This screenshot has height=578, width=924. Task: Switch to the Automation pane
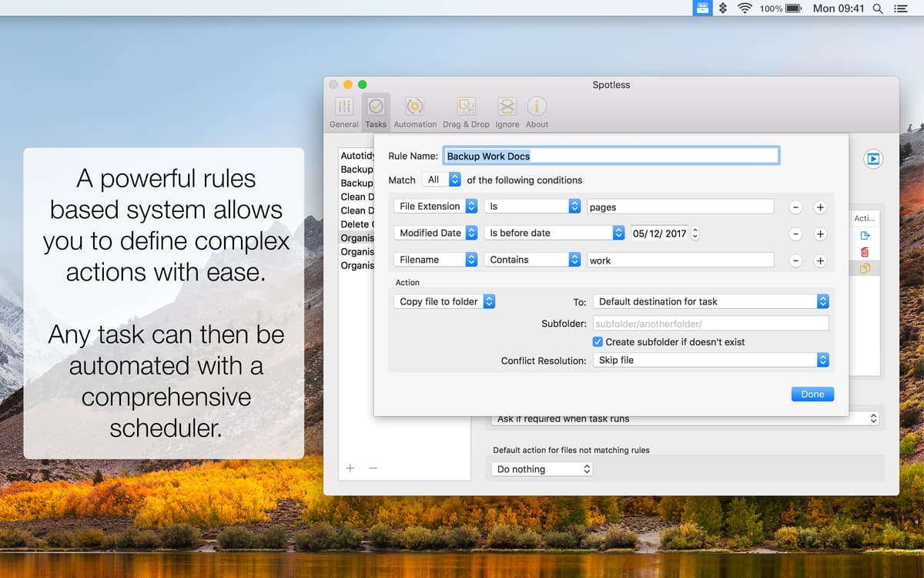pos(415,110)
